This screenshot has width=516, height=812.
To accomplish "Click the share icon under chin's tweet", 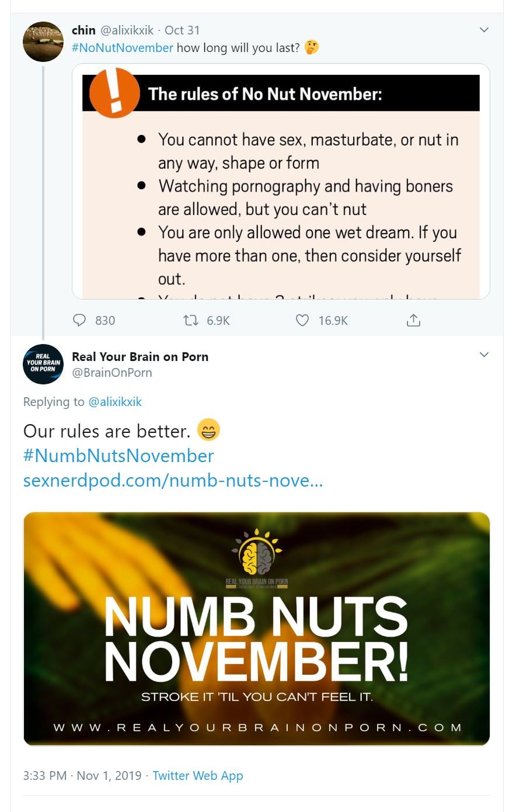I will 413,320.
